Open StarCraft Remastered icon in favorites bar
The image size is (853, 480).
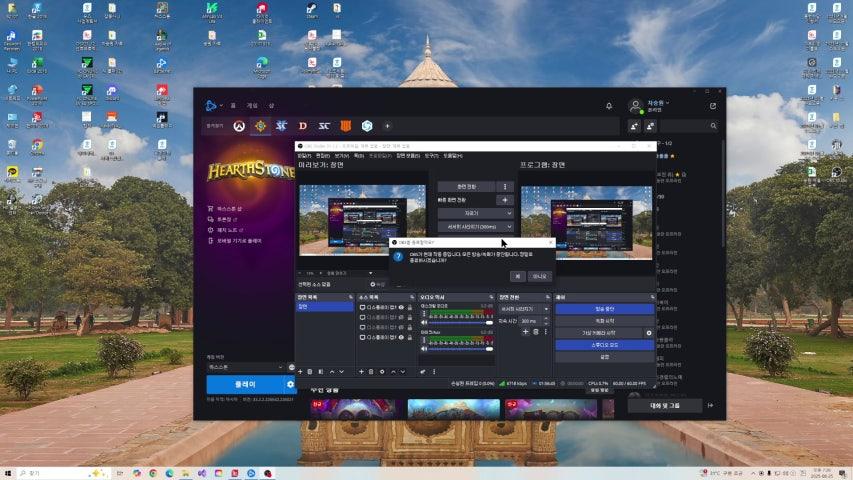tap(324, 126)
